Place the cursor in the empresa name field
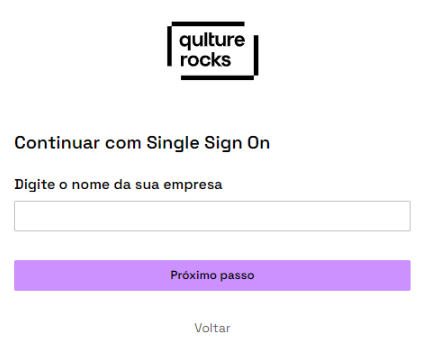424x360 pixels. click(212, 216)
